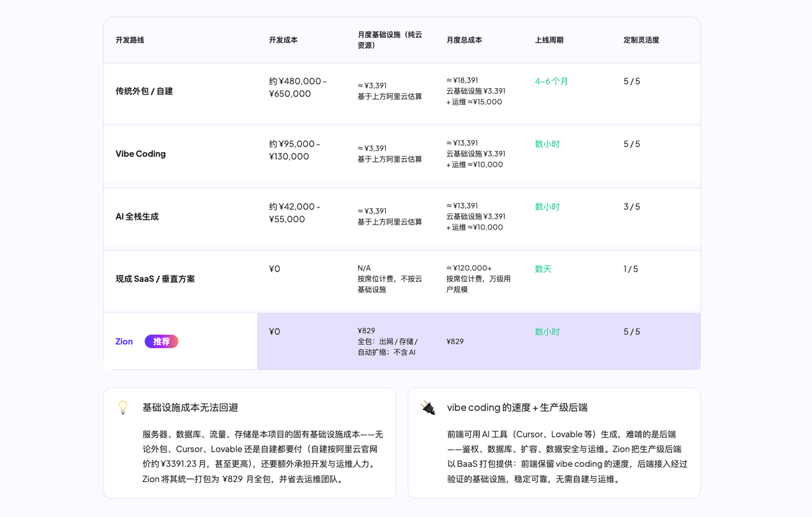Image resolution: width=812 pixels, height=517 pixels.
Task: Click the 1 / 5 flexibility score
Action: pos(631,269)
